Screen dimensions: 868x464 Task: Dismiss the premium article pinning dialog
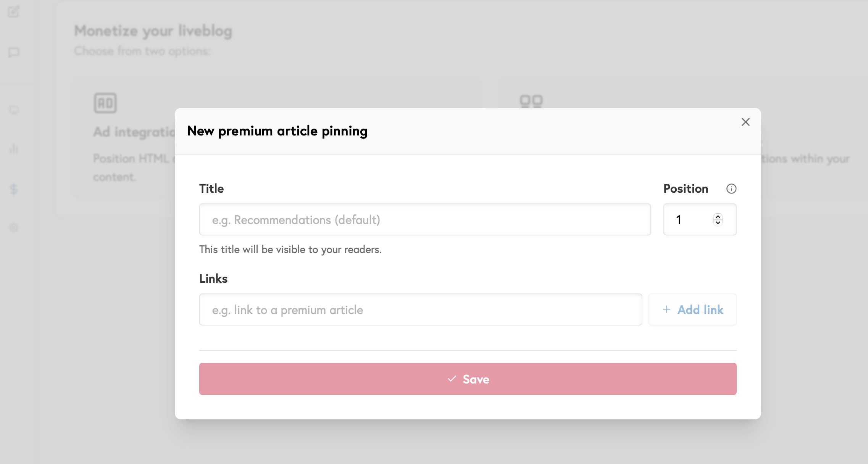745,122
